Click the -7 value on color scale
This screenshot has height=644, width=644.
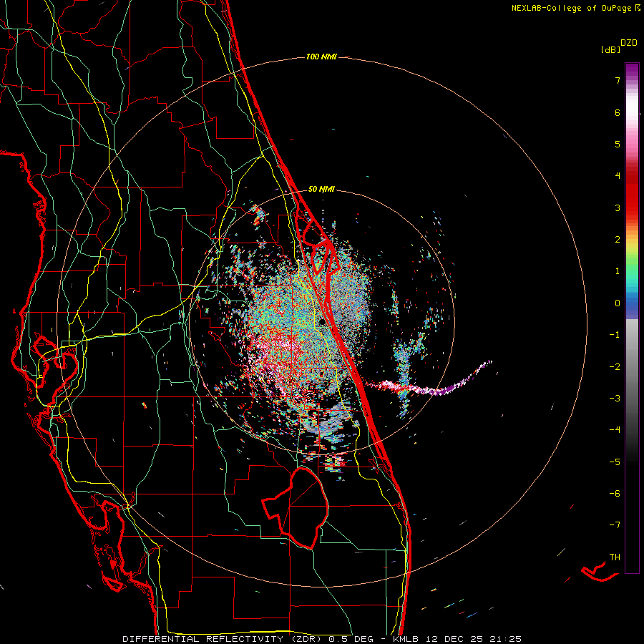click(615, 525)
